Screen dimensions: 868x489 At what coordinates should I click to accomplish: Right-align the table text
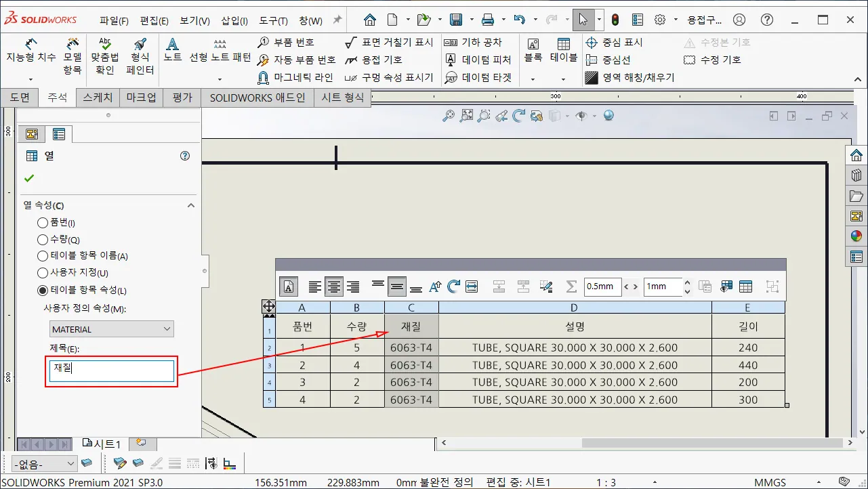(x=353, y=286)
